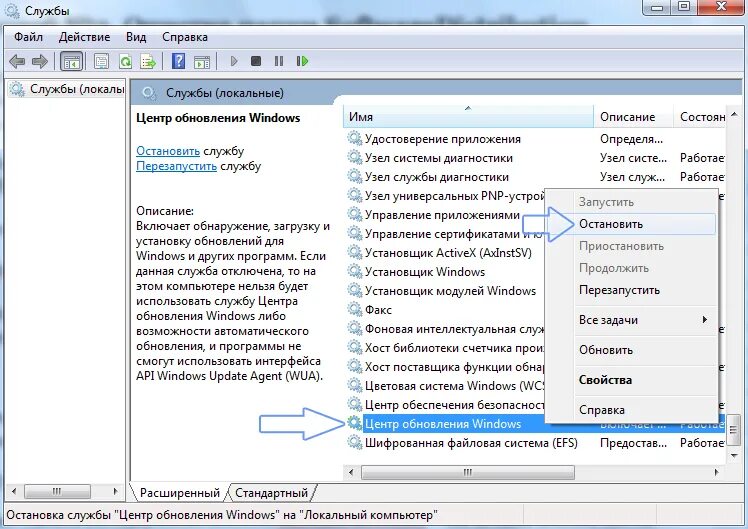Select the Управление сертификатами service row

[446, 234]
